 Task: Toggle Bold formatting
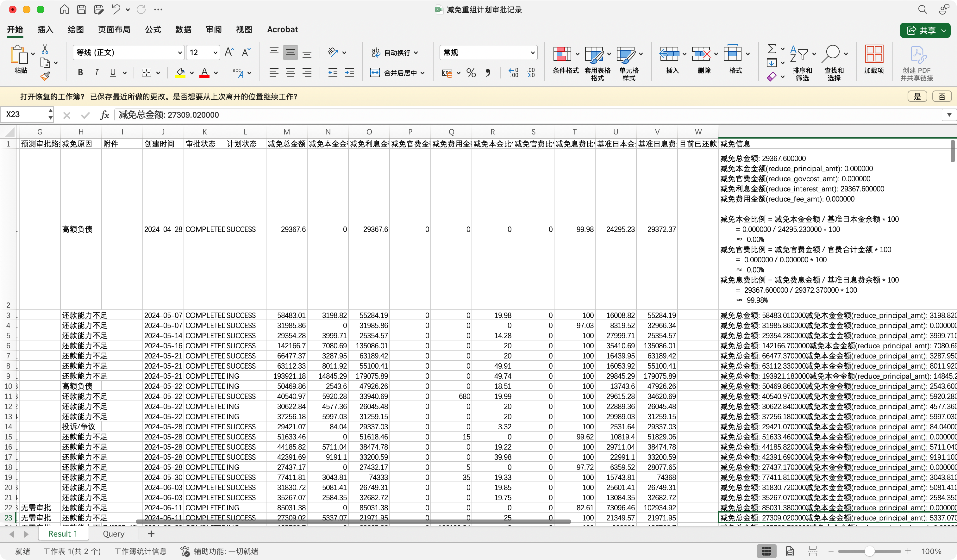coord(80,72)
